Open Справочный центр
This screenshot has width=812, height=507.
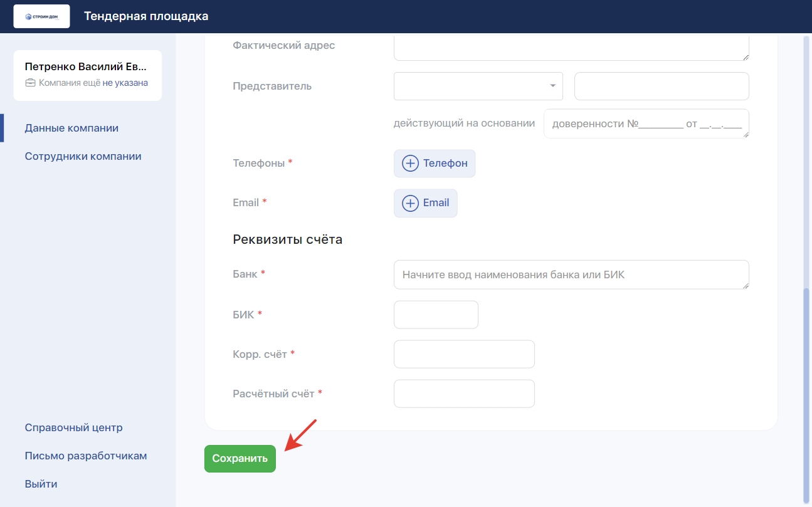click(x=73, y=427)
